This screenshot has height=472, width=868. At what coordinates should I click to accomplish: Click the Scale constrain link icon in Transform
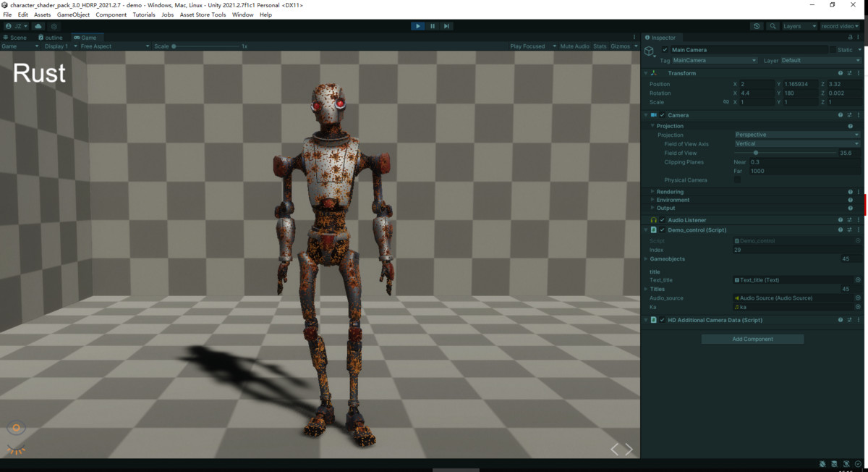pyautogui.click(x=726, y=102)
